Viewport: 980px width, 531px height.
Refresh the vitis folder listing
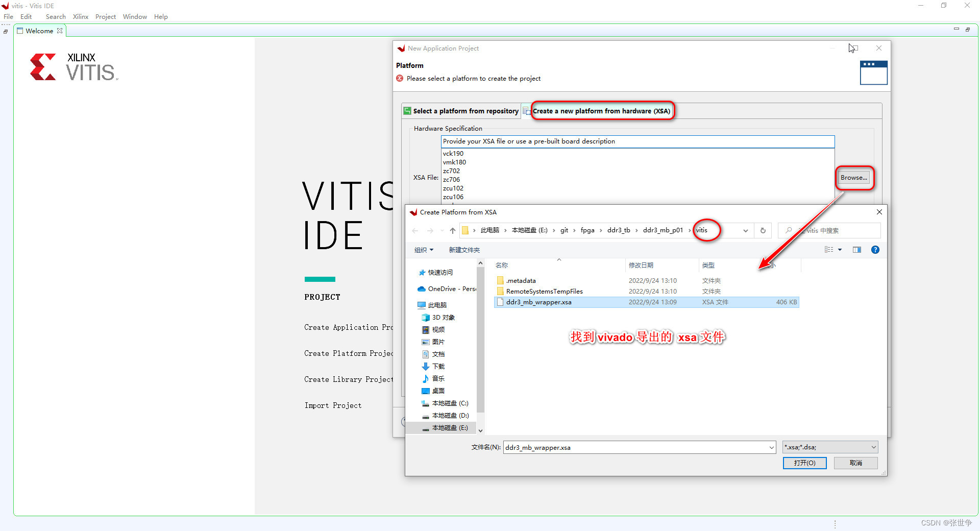click(x=763, y=231)
